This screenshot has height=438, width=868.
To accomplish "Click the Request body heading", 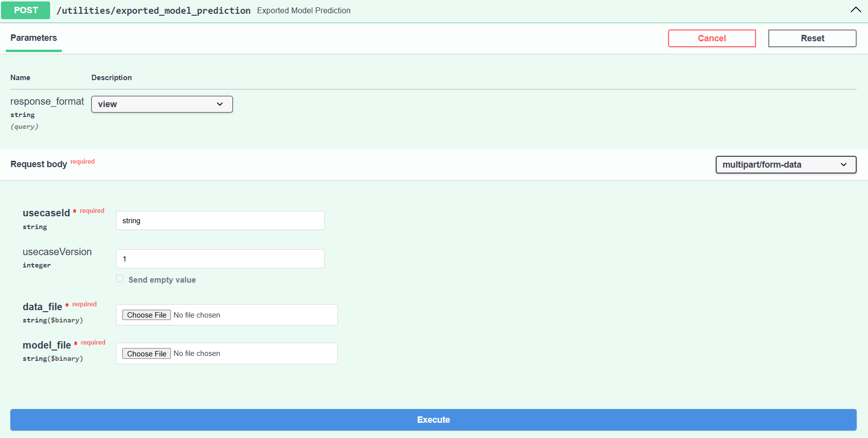I will [x=38, y=164].
